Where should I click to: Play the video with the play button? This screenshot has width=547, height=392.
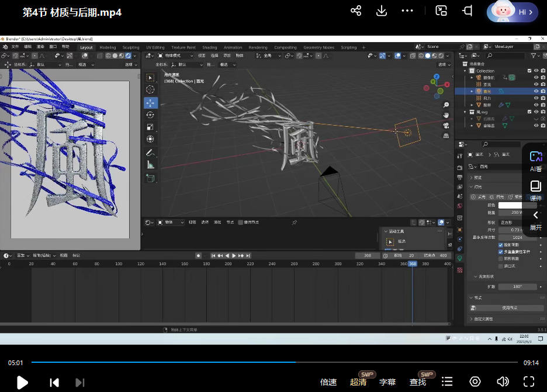tap(22, 383)
